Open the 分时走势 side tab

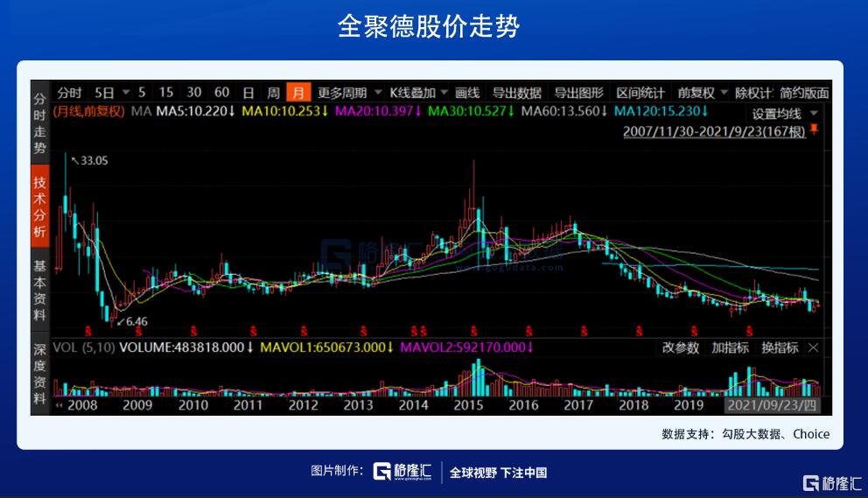(x=40, y=123)
